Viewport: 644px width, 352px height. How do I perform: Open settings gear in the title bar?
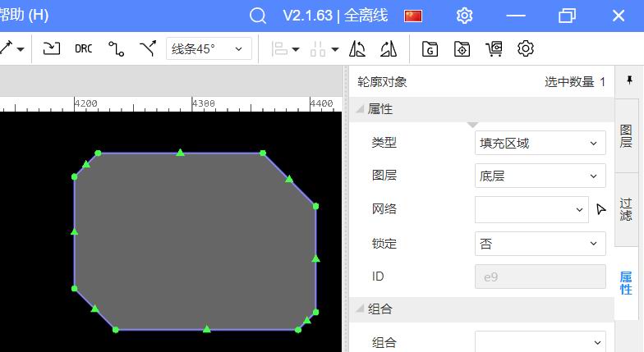[x=465, y=16]
